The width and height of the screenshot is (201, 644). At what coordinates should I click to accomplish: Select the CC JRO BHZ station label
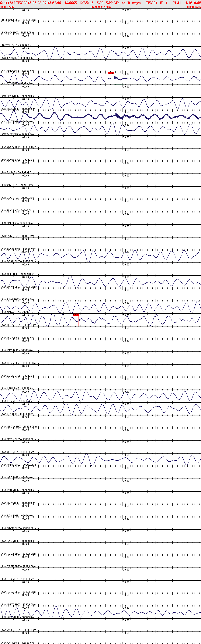click(18, 58)
